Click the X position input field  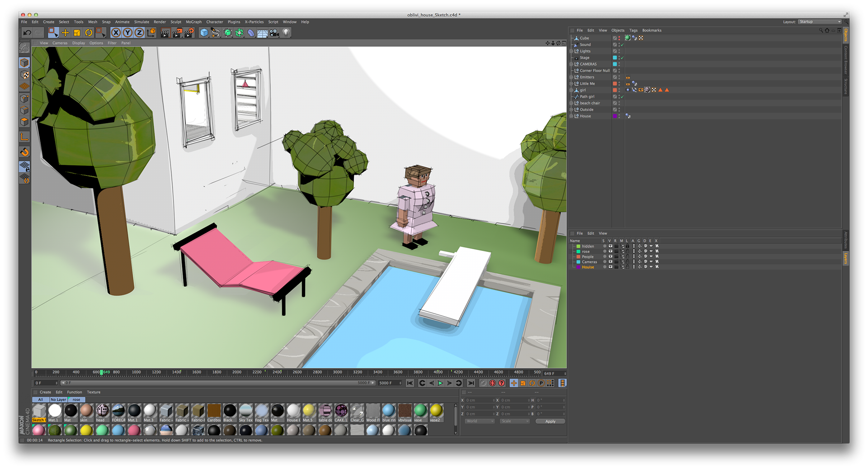click(x=480, y=400)
